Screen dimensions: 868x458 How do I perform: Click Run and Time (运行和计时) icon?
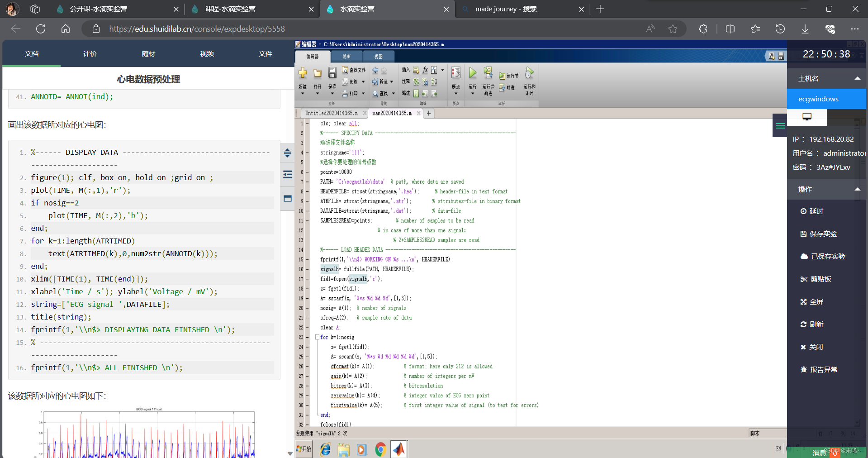529,72
